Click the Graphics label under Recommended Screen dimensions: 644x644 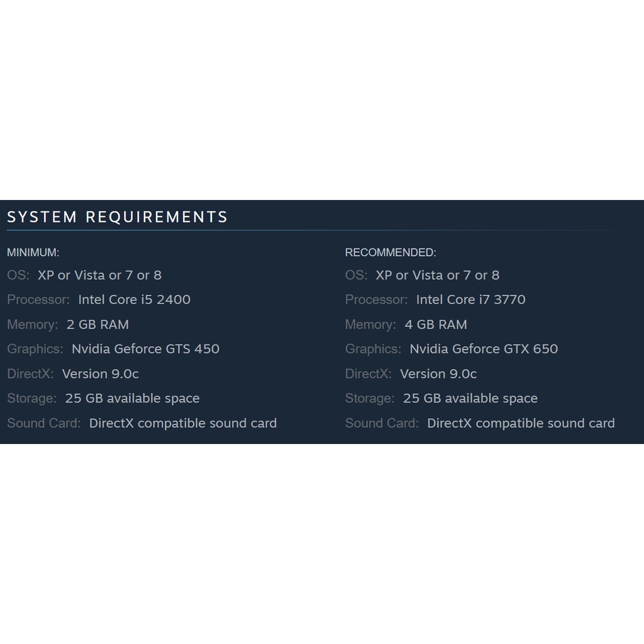click(x=372, y=349)
